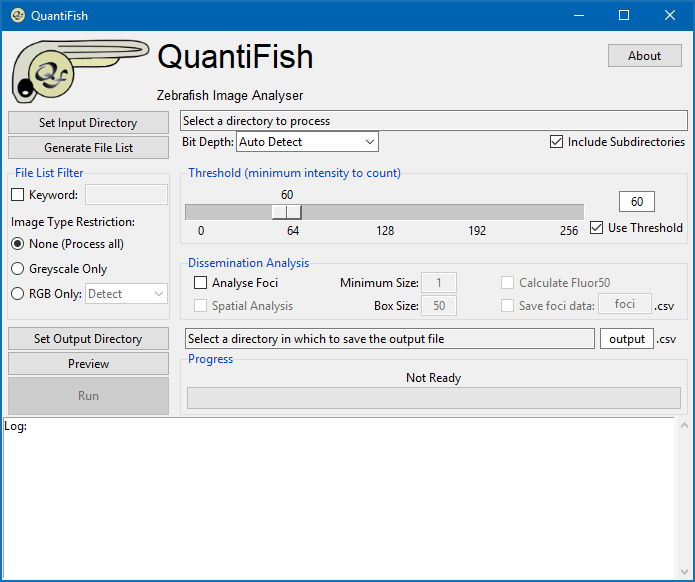
Task: Click the Zebrafish Image Analyser subtitle
Action: click(x=230, y=95)
